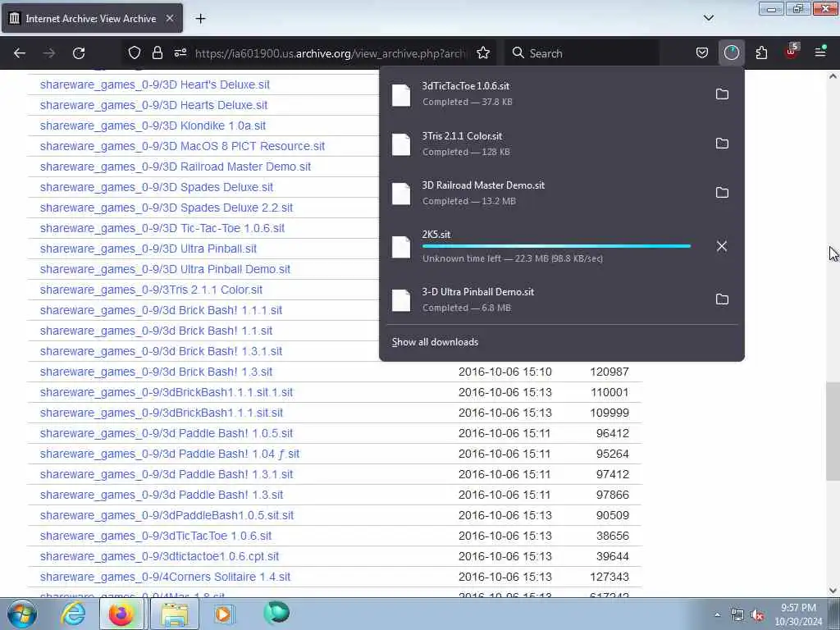
Task: Open link 3D Hearts Deluxe.sit
Action: (x=153, y=105)
